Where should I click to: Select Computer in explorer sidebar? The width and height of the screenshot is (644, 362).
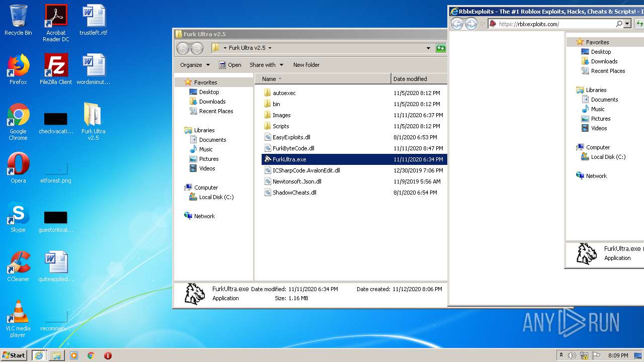206,188
